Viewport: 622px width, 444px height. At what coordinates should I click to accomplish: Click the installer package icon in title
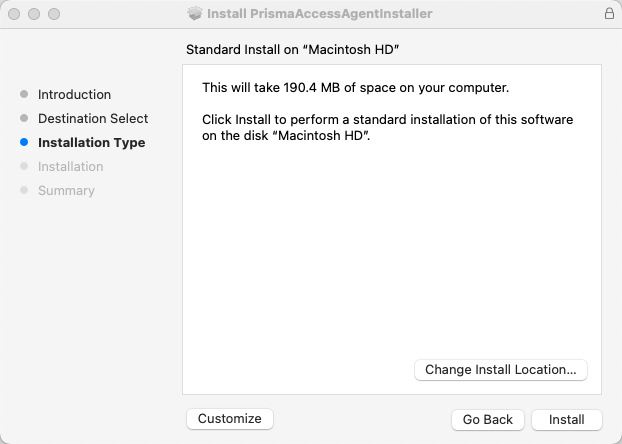195,13
